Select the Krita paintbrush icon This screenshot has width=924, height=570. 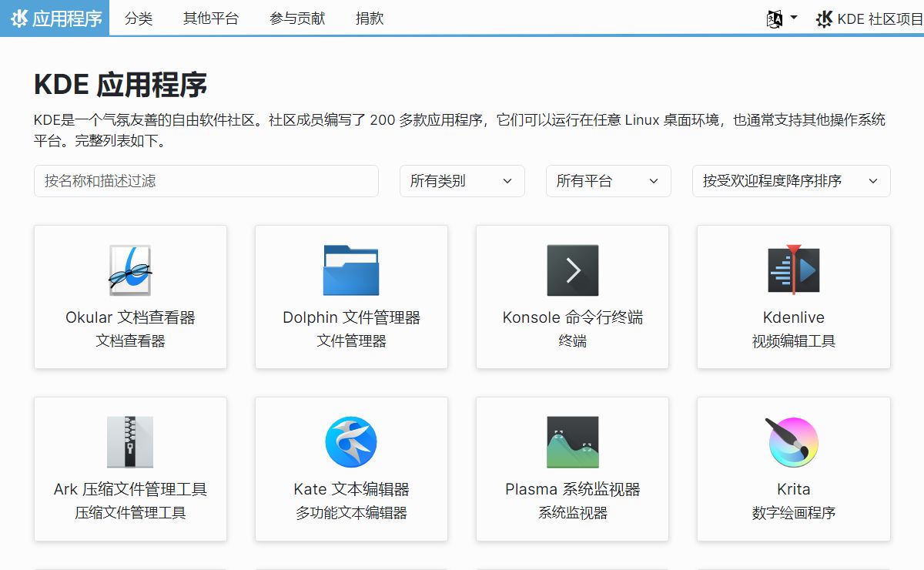793,442
